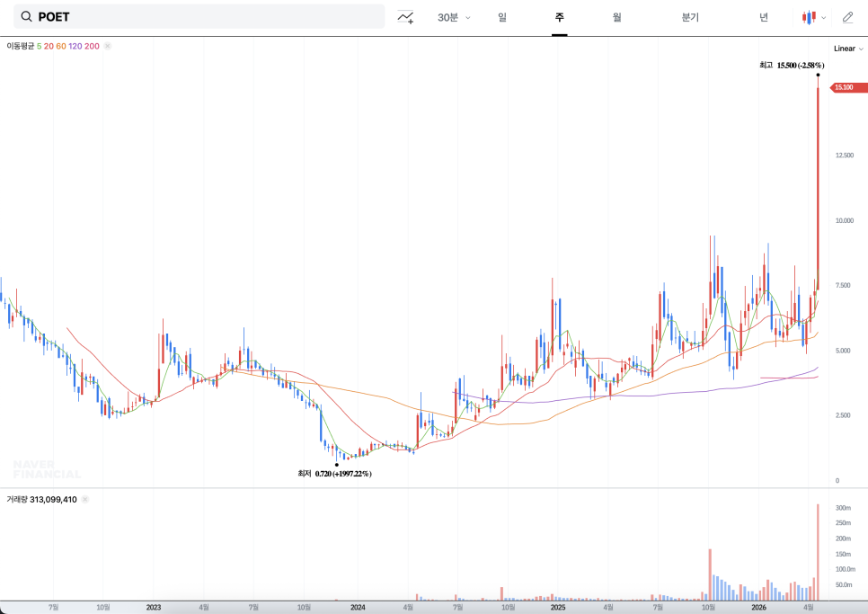Expand the chevron next to candlestick icon
Image resolution: width=868 pixels, height=614 pixels.
click(x=824, y=17)
